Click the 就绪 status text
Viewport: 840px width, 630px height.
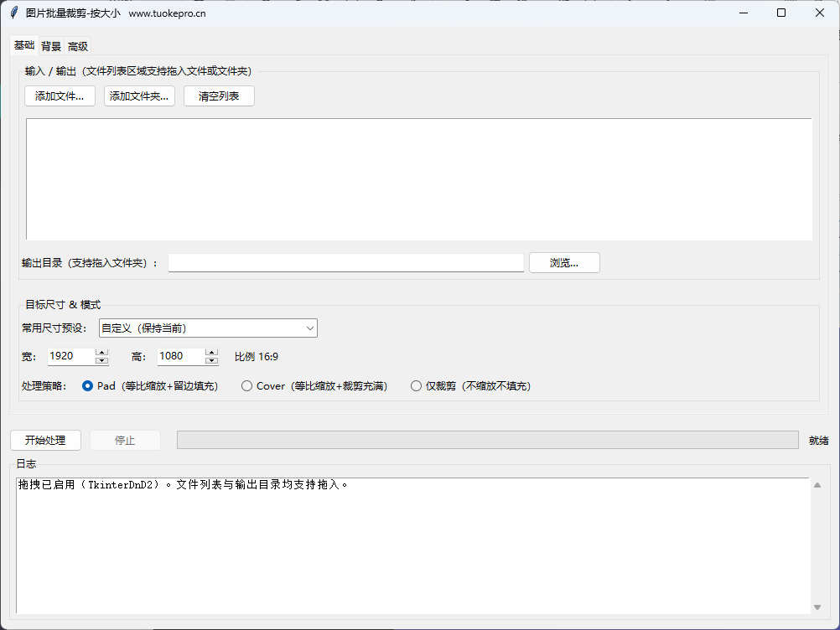click(818, 441)
